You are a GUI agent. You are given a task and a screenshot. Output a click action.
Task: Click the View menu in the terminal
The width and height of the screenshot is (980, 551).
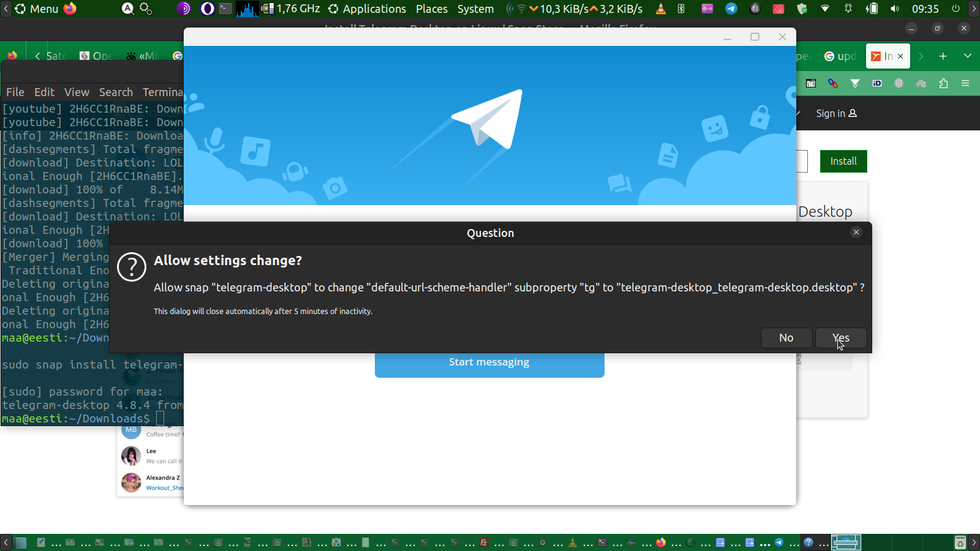click(77, 92)
